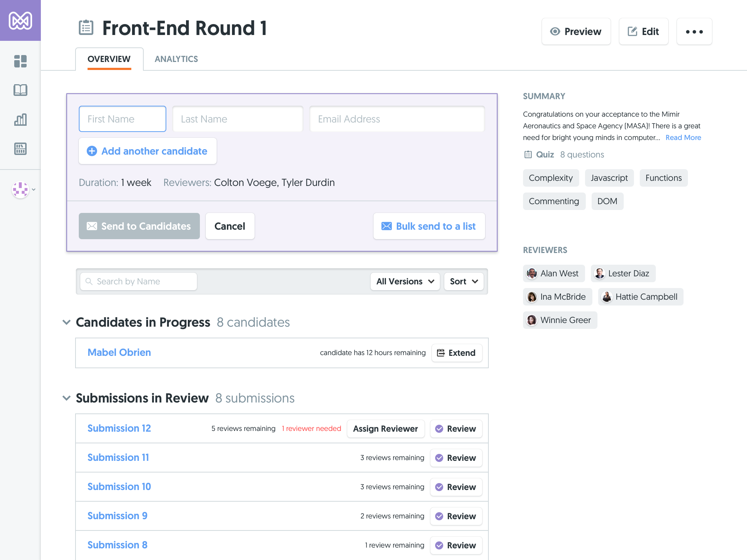Screen dimensions: 747x560
Task: Collapse the Submissions in Review section
Action: [x=66, y=398]
